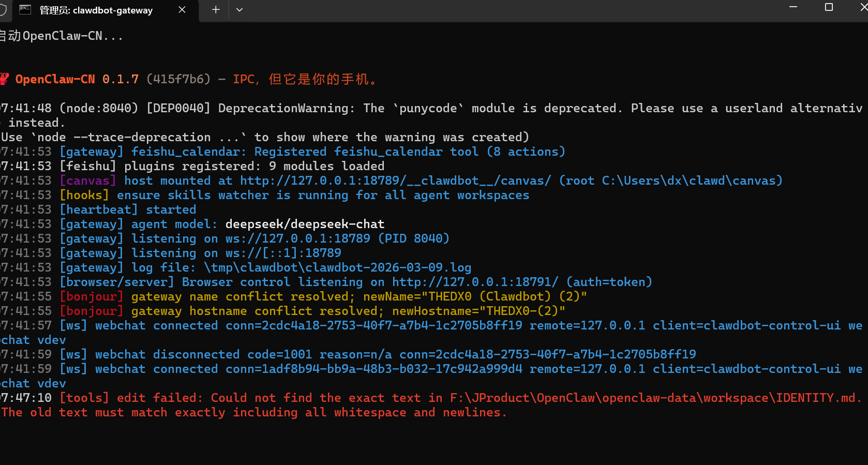Click the (415f7b6) commit hash
Image resolution: width=868 pixels, height=465 pixels.
pyautogui.click(x=178, y=79)
